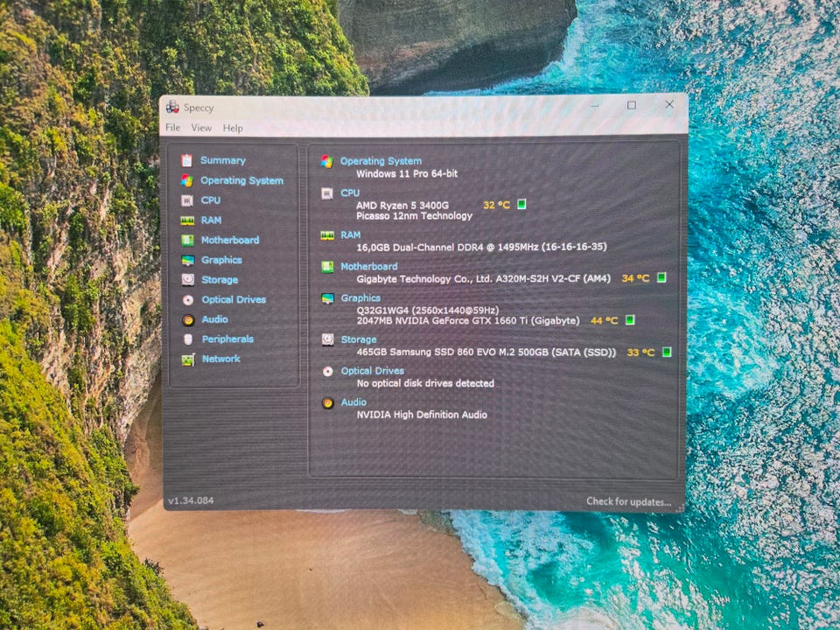Image resolution: width=840 pixels, height=630 pixels.
Task: Maximize the Speccy window
Action: (x=632, y=106)
